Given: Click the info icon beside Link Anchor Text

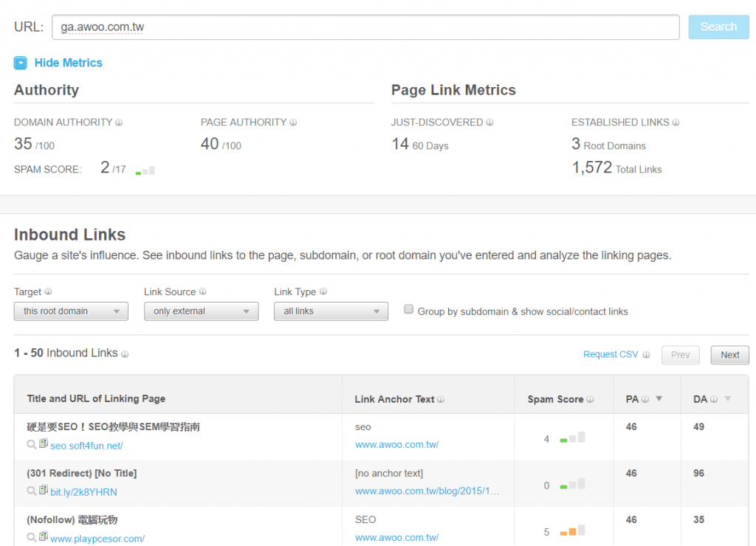Looking at the screenshot, I should tap(441, 399).
